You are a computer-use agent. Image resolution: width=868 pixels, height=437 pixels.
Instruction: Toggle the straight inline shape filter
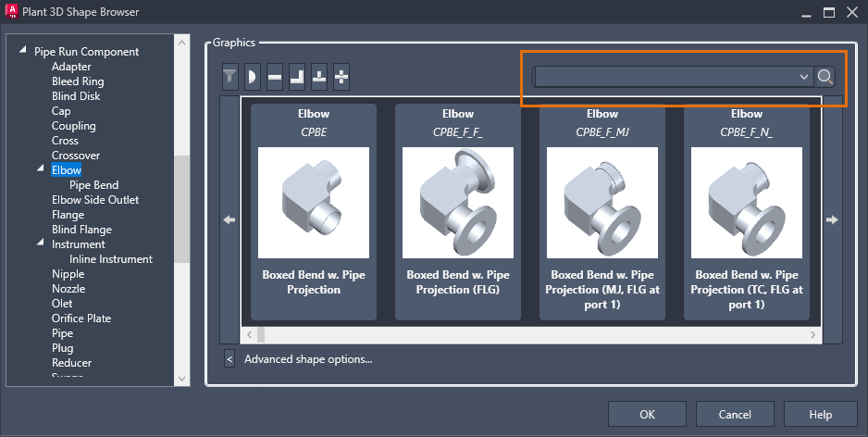275,77
